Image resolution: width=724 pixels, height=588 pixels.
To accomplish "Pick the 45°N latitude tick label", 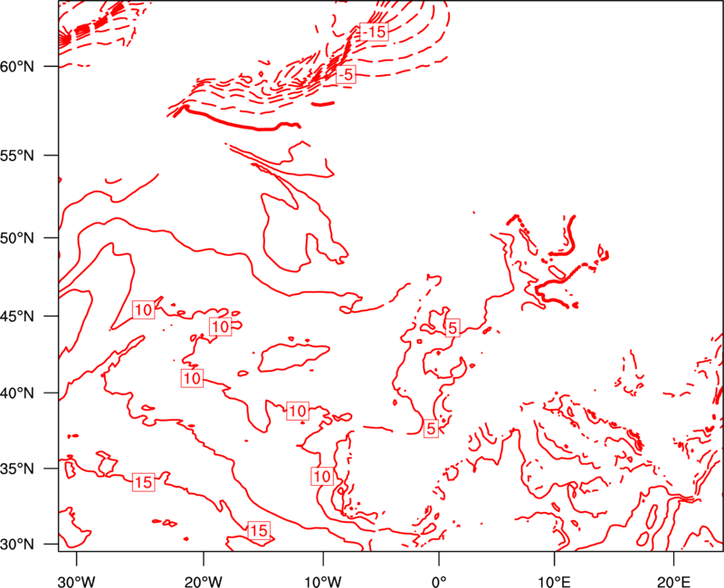I will (17, 316).
